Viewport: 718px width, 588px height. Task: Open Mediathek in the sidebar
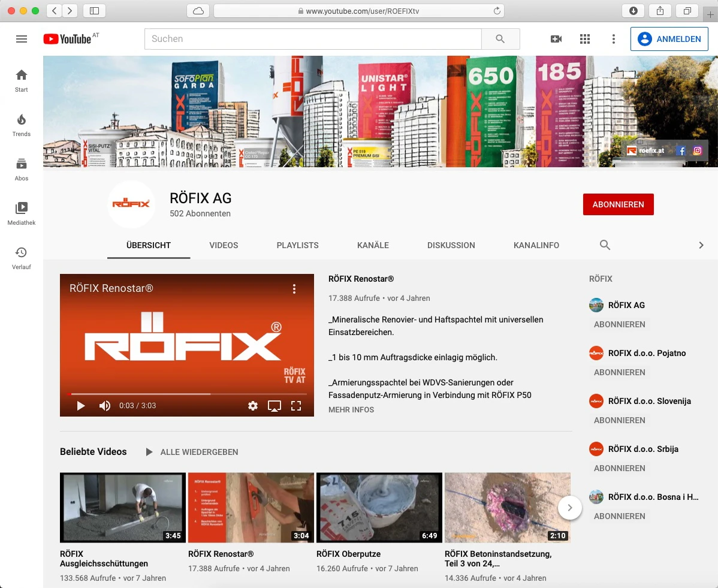[x=22, y=214]
